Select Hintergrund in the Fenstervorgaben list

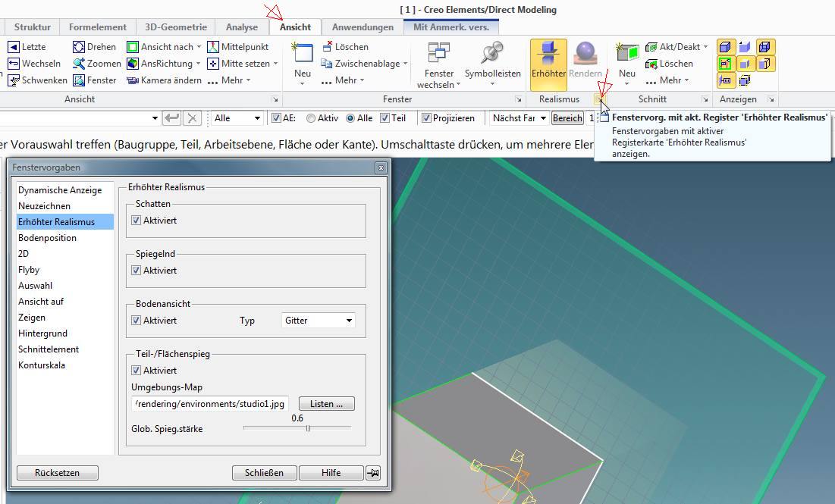coord(65,333)
